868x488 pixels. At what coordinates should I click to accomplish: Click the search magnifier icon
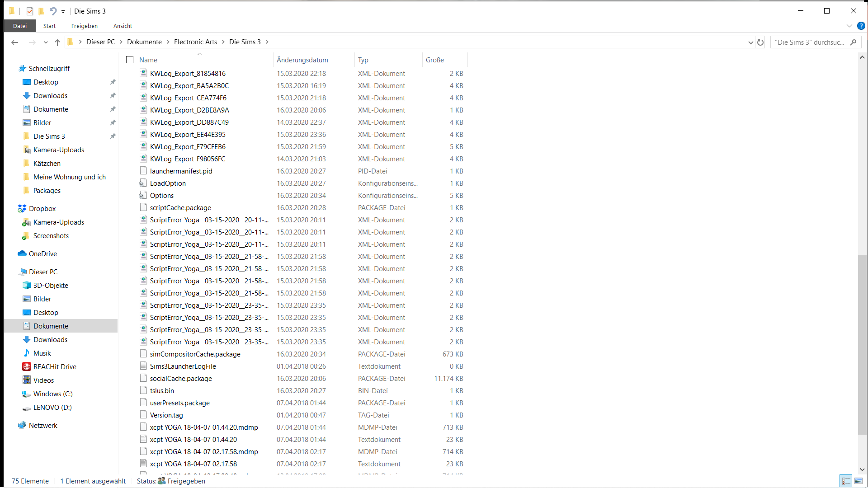[854, 42]
